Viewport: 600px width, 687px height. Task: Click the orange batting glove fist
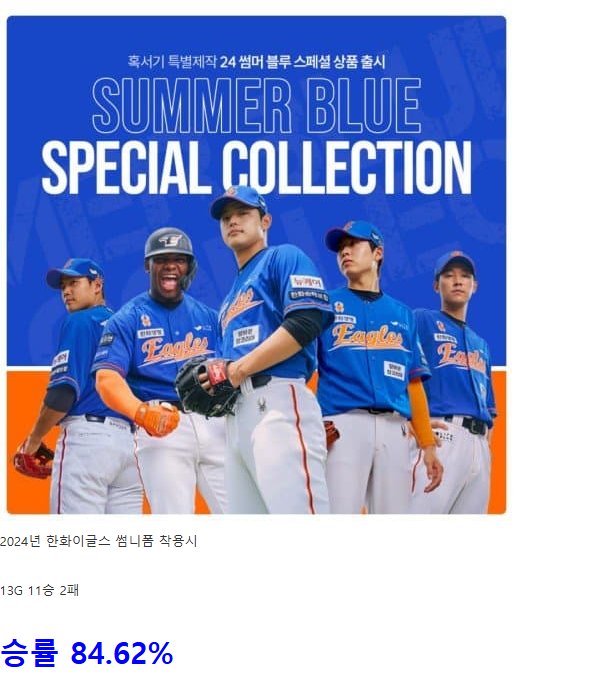(x=156, y=418)
